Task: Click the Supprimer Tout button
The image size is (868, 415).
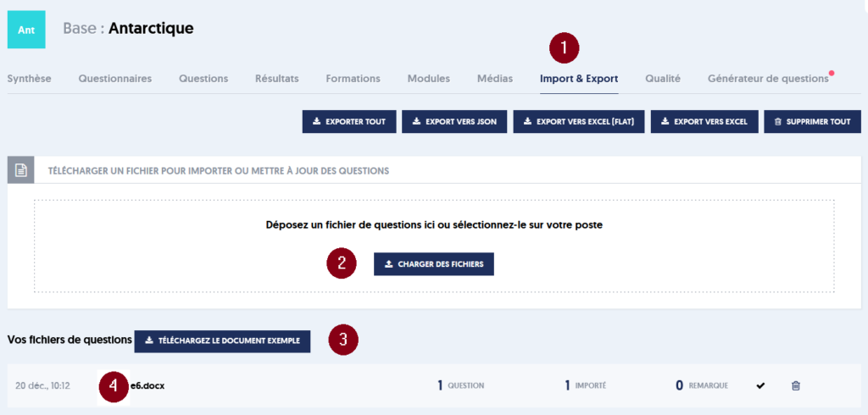Action: tap(813, 122)
